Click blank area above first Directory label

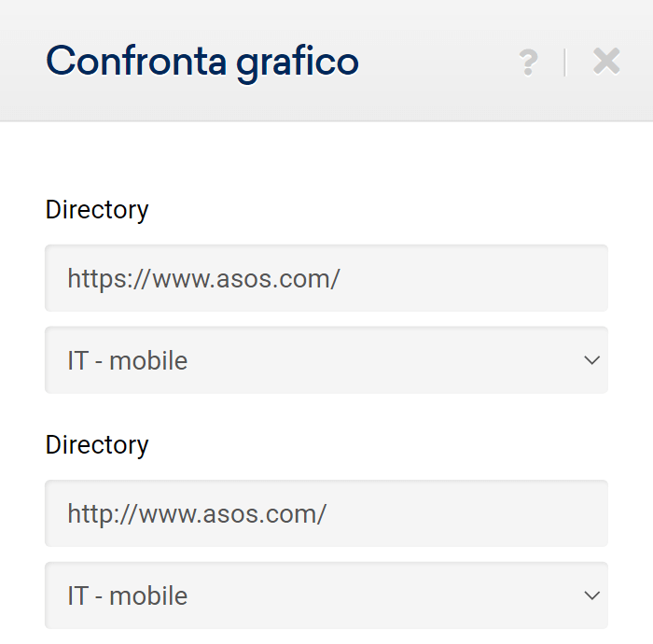tap(326, 159)
